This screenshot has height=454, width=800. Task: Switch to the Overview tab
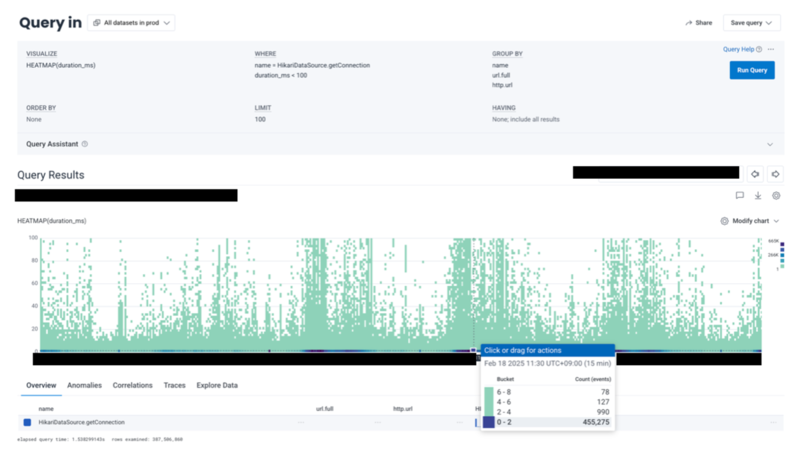(41, 385)
